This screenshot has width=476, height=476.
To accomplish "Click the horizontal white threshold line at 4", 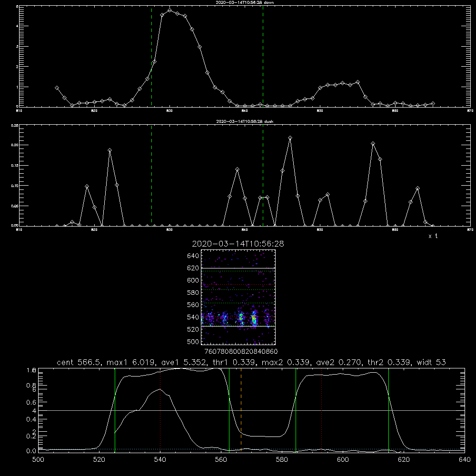I will point(251,410).
